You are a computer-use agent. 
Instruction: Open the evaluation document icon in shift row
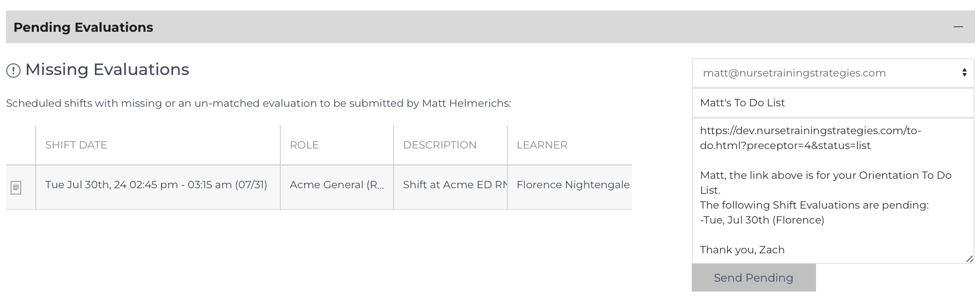16,188
